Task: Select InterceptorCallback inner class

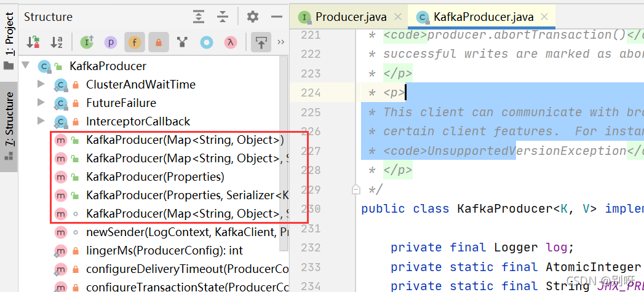Action: 138,121
